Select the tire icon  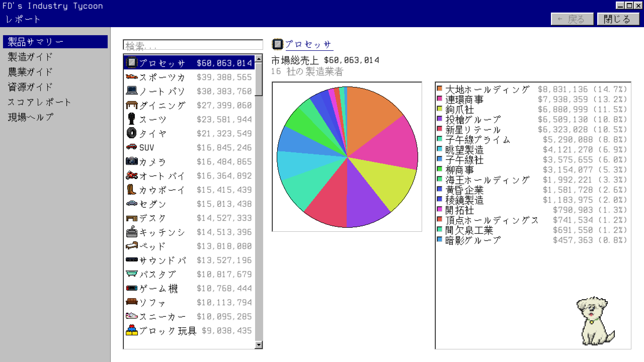(x=131, y=133)
